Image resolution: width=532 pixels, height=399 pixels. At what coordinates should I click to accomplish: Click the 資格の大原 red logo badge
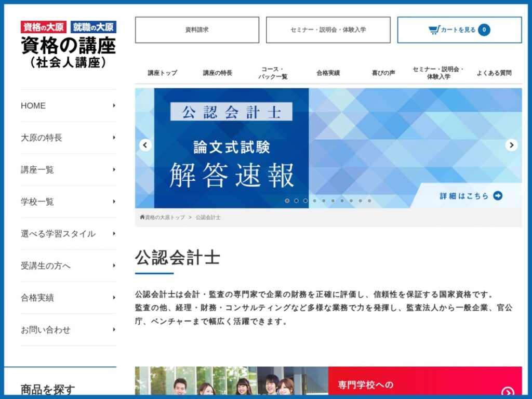click(44, 27)
